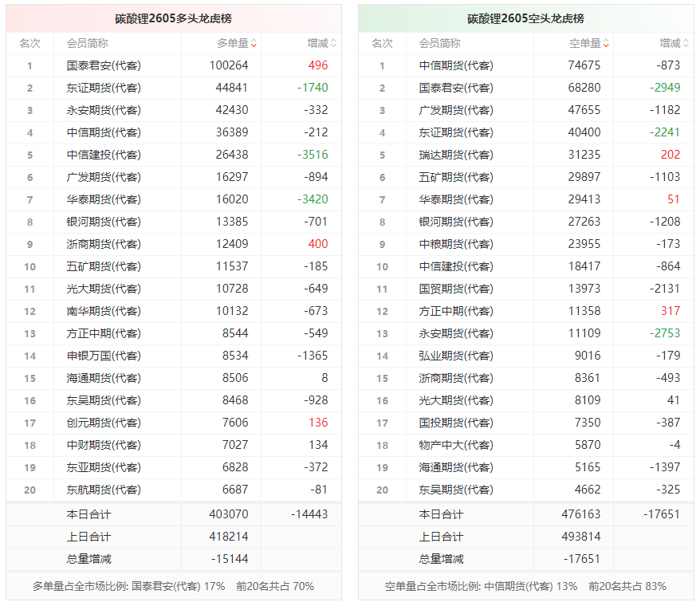The image size is (700, 606).
Task: Click 会员简称 header in long positions table
Action: [88, 43]
